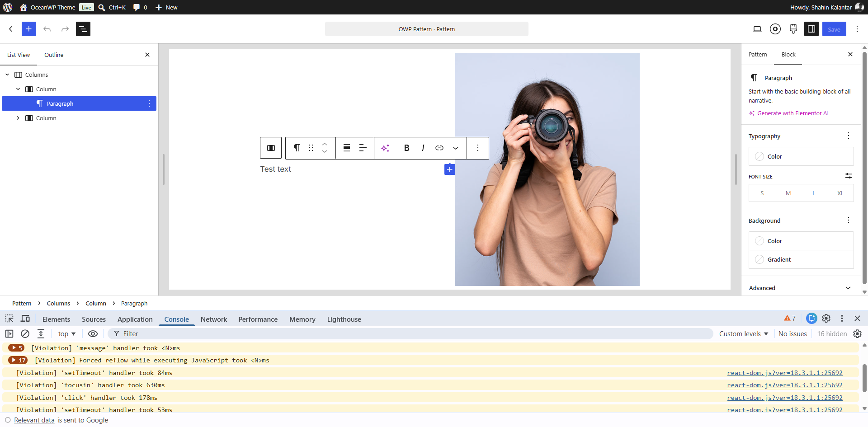Select the parent Column block icon
This screenshot has width=868, height=427.
pyautogui.click(x=271, y=148)
